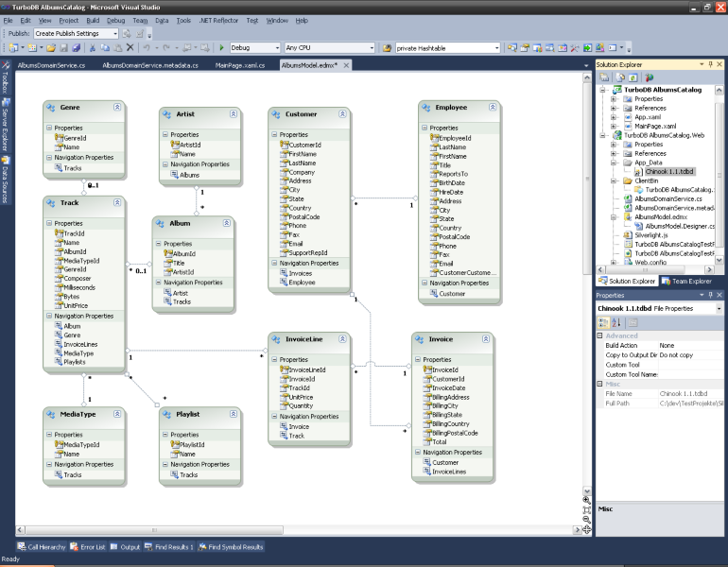
Task: Collapse the Playlist entity box
Action: click(x=234, y=414)
